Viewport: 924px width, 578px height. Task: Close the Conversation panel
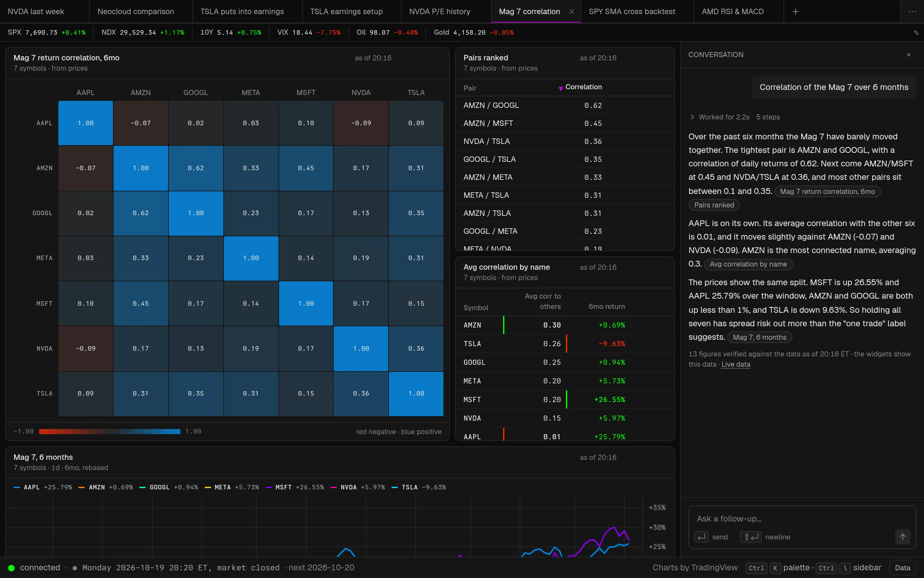click(908, 55)
